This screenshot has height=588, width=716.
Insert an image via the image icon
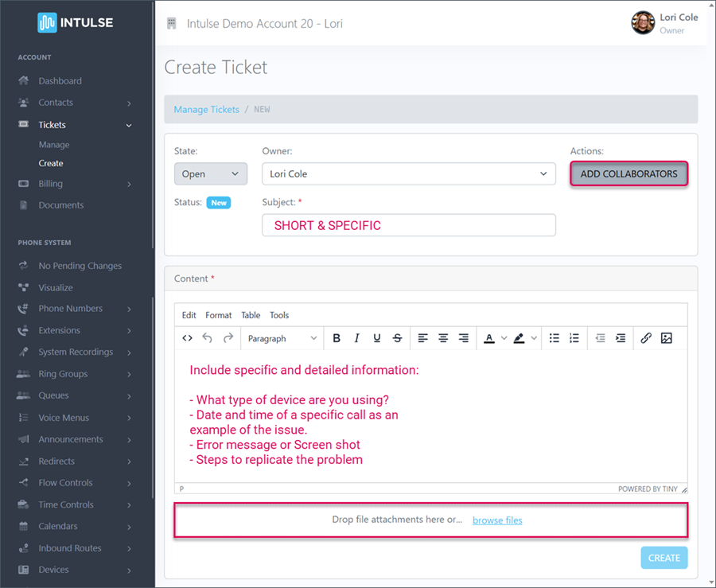tap(667, 338)
